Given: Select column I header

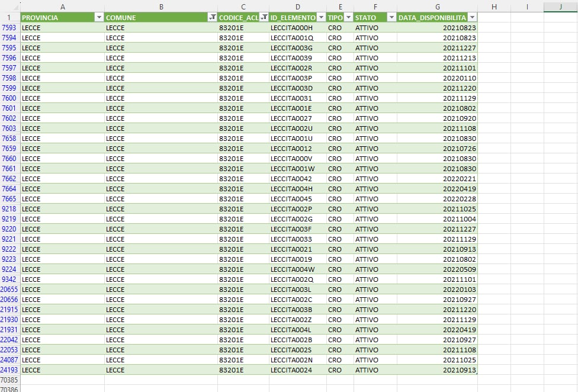Looking at the screenshot, I should click(x=527, y=7).
